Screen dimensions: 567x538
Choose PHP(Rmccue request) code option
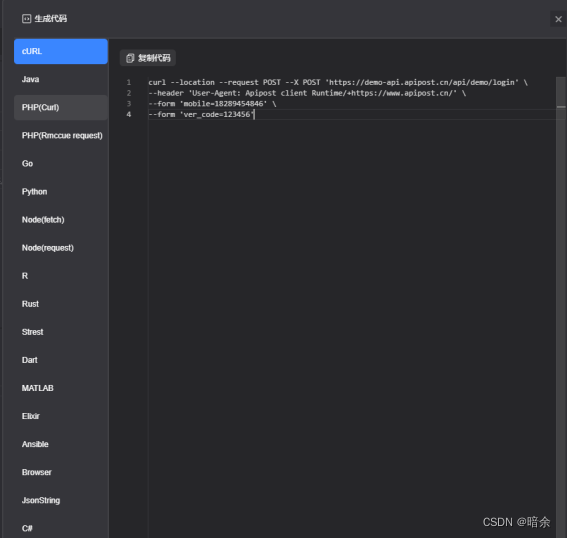(61, 136)
